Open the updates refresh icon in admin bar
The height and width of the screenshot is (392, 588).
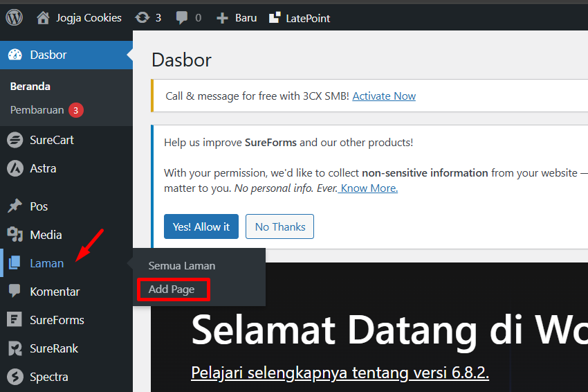[142, 17]
